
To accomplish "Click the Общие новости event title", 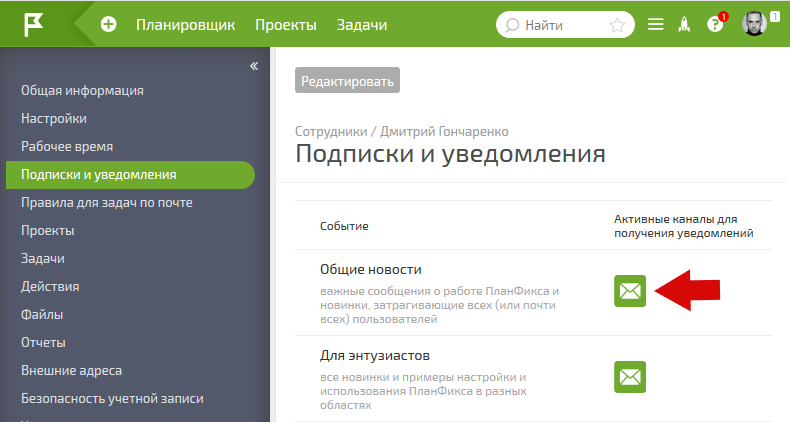I will [371, 269].
